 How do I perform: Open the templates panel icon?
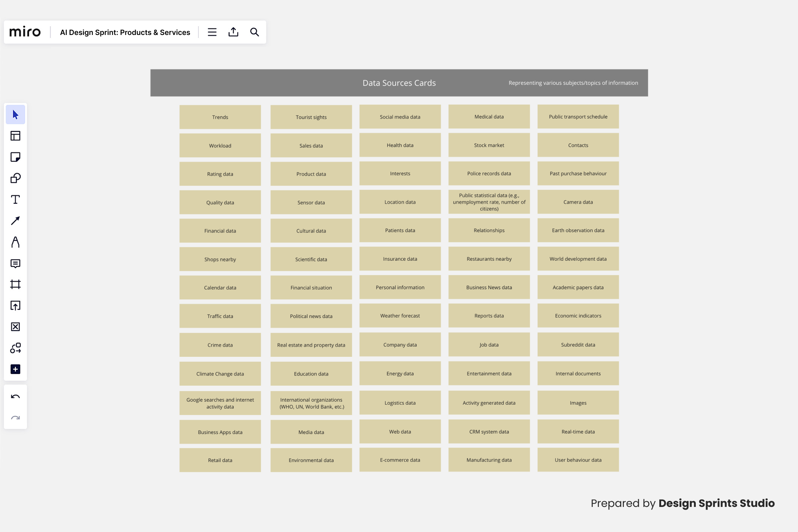(15, 136)
